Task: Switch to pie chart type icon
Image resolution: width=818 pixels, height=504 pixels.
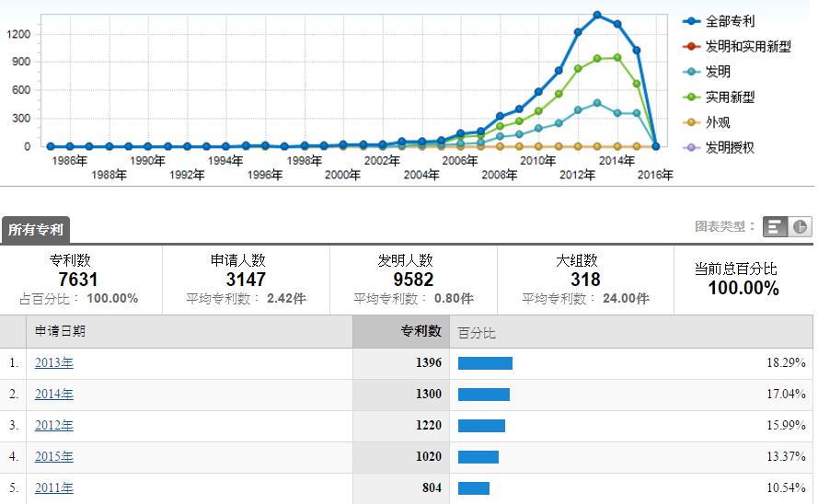Action: click(x=800, y=227)
